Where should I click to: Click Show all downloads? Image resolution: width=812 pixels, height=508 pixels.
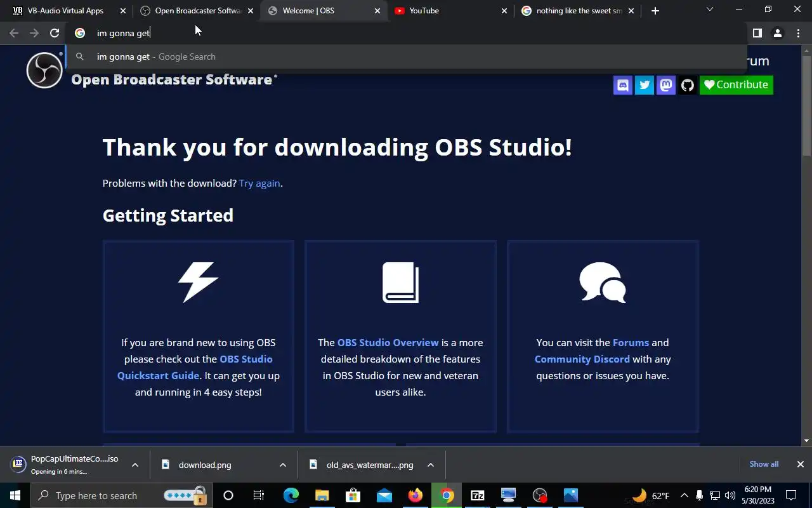point(764,464)
